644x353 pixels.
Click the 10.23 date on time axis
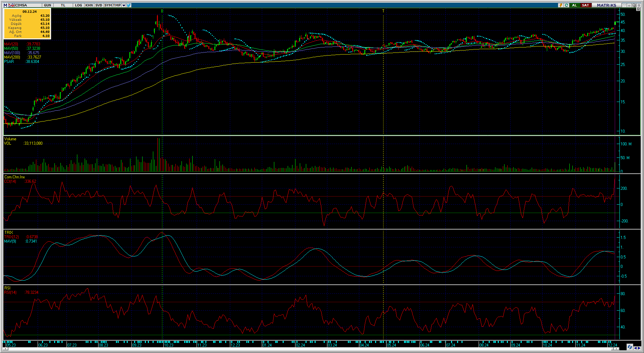tap(169, 345)
